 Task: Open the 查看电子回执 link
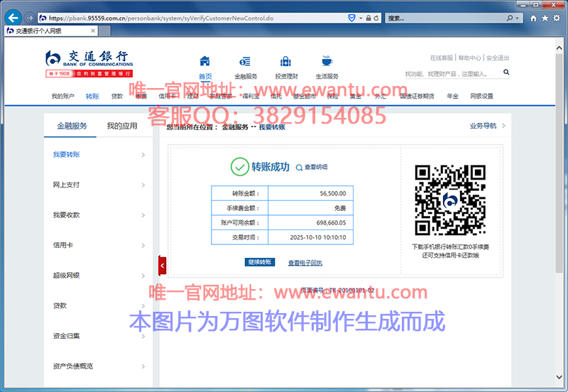[305, 263]
